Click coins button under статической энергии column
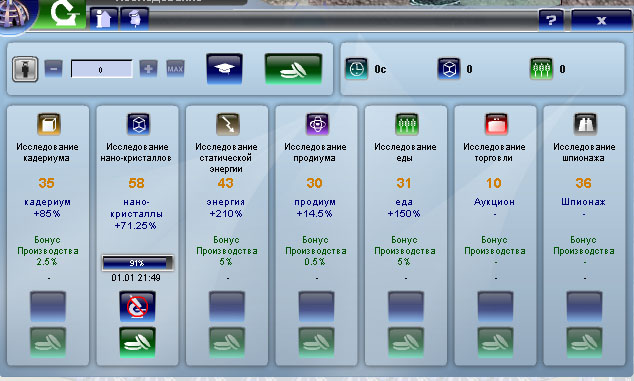This screenshot has width=634, height=381. (227, 342)
